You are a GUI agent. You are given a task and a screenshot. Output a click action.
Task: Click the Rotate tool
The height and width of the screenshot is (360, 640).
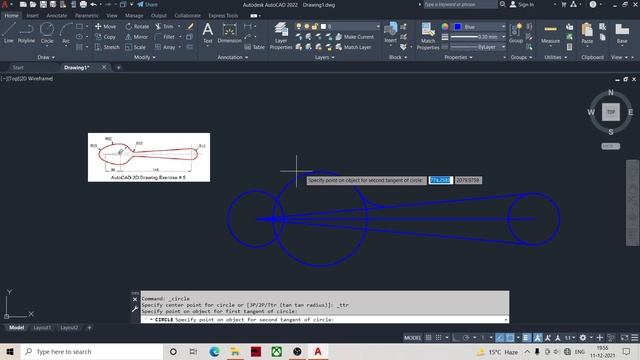pyautogui.click(x=137, y=26)
